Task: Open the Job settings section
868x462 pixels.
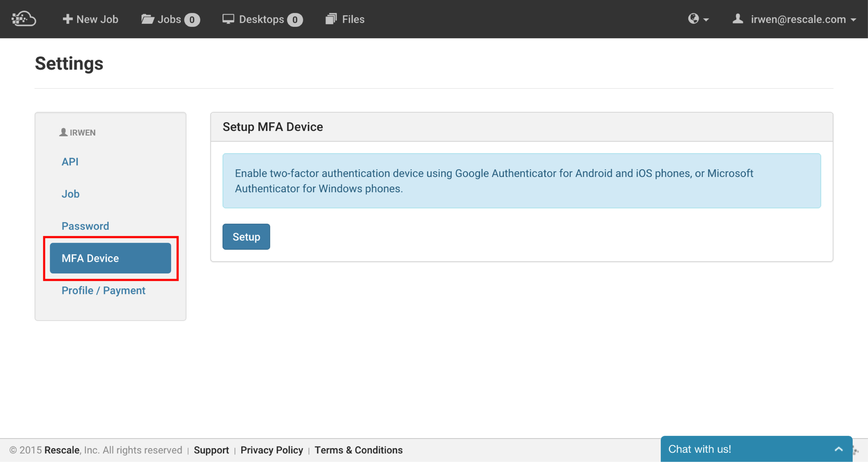Action: click(70, 194)
